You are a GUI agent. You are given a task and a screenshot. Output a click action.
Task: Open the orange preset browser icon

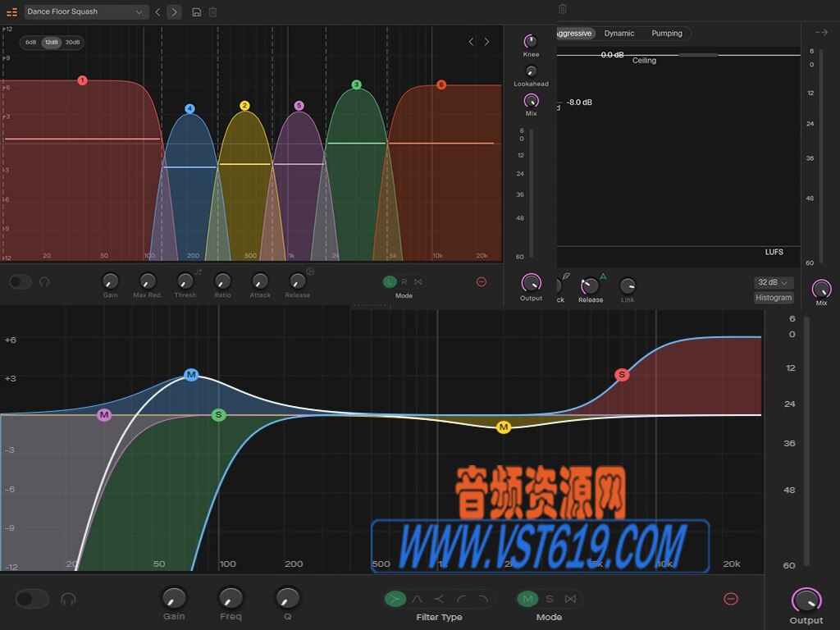click(x=11, y=11)
